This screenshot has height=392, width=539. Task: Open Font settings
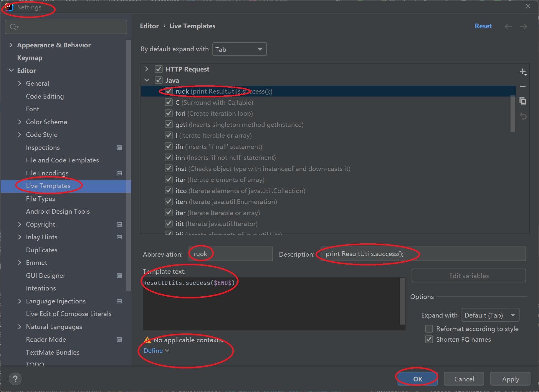pos(32,109)
